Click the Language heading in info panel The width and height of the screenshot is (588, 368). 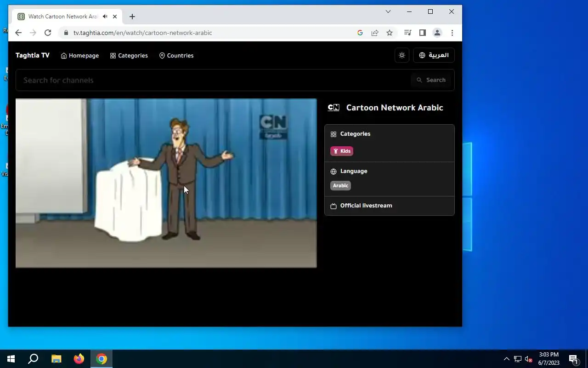[x=354, y=171]
